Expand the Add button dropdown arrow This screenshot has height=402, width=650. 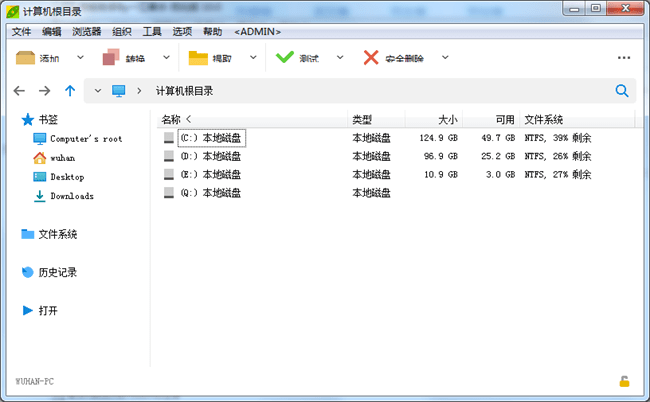tap(80, 58)
